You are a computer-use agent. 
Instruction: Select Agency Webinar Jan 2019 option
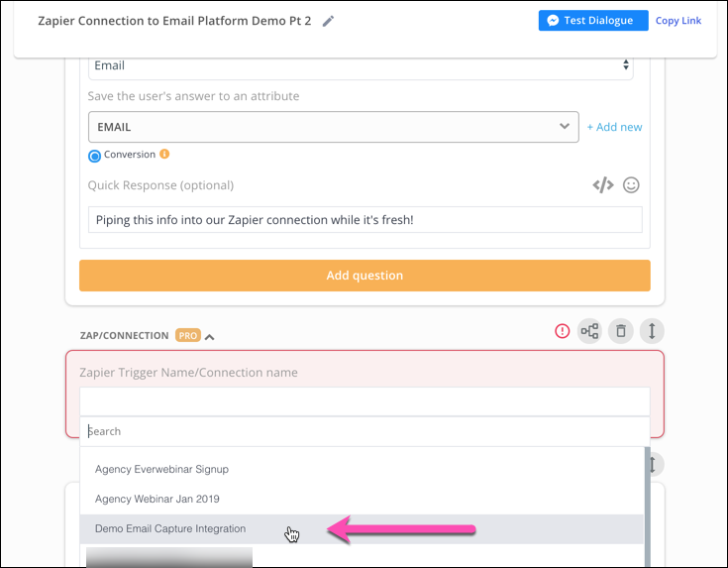(362, 500)
